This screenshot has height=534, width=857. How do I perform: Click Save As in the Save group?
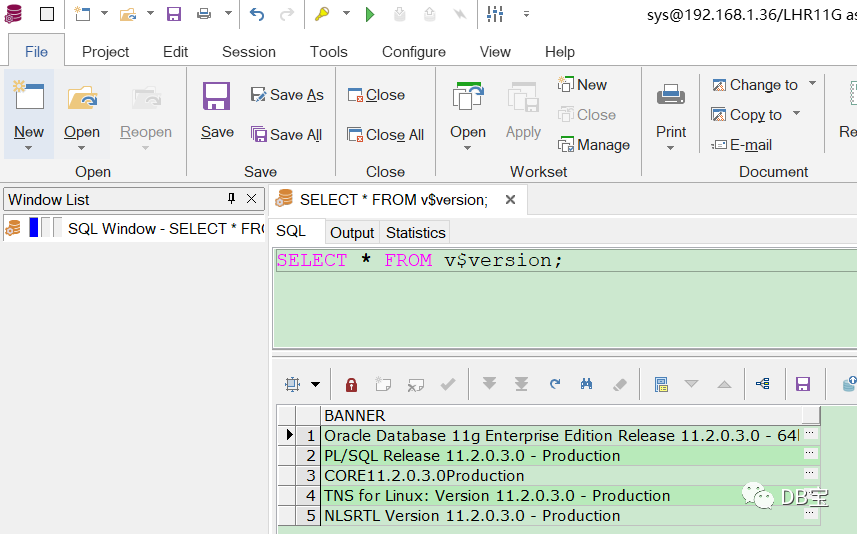[x=287, y=95]
